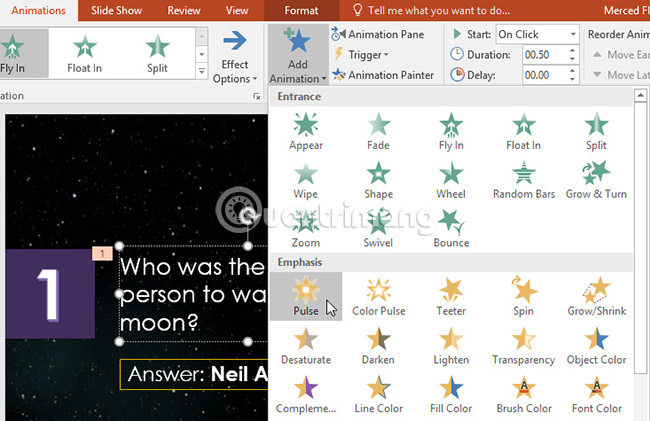Pick Fly In from Entrance dropdown list
Image resolution: width=650 pixels, height=421 pixels.
[x=451, y=131]
